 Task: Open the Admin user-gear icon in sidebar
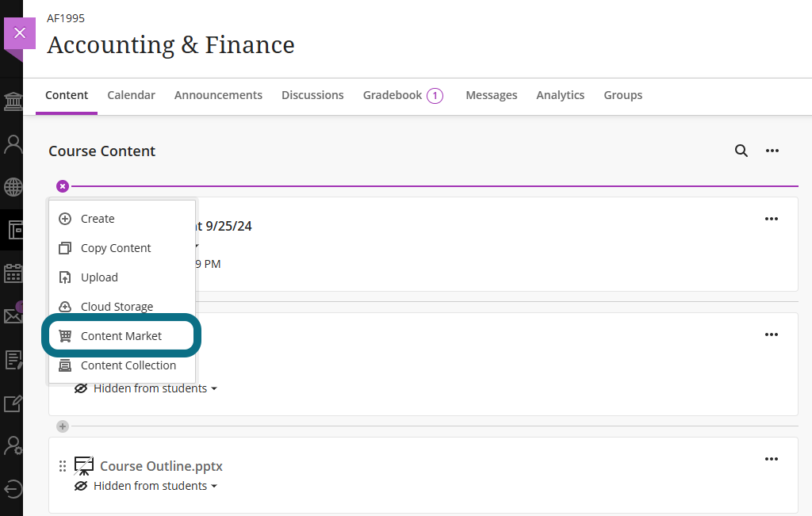[13, 445]
